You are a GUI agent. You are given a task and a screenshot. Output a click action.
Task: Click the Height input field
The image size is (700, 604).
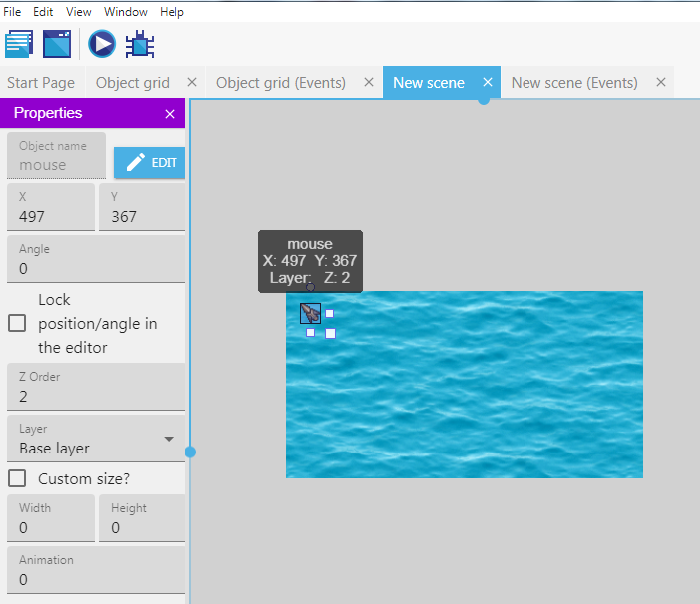pos(142,518)
